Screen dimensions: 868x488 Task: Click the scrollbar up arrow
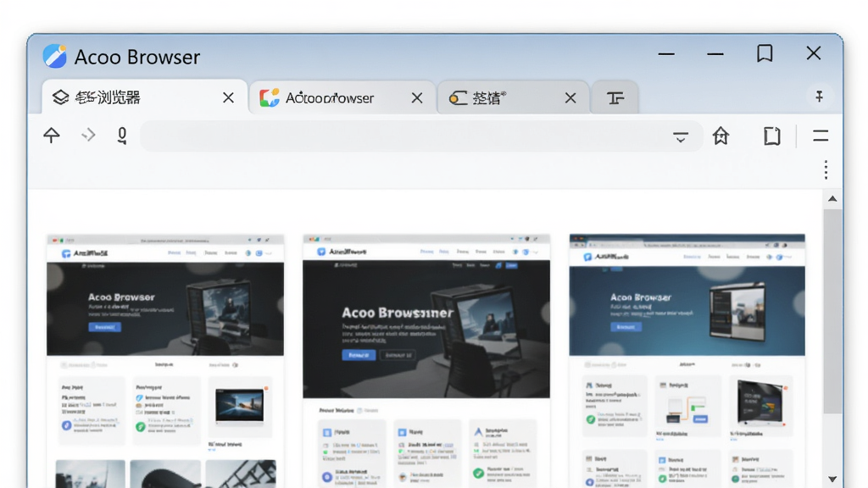click(x=832, y=198)
